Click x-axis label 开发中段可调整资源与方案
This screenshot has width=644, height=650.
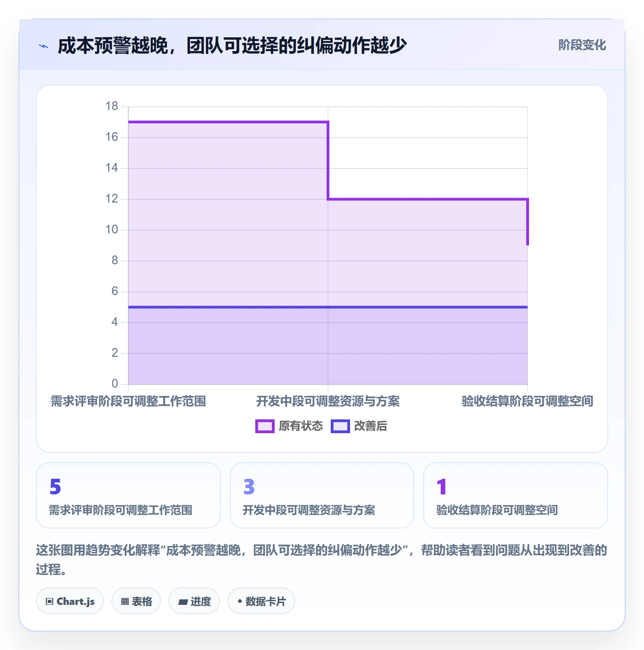[x=328, y=401]
